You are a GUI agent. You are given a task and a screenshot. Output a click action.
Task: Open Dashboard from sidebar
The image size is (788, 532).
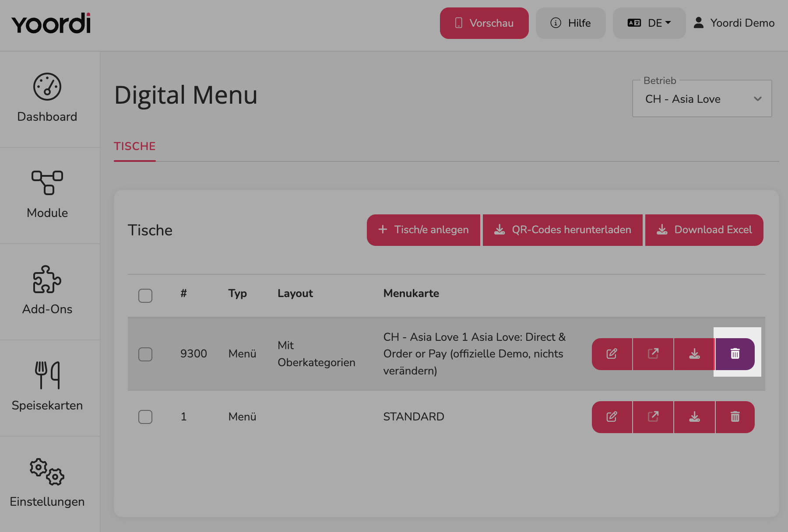(47, 98)
